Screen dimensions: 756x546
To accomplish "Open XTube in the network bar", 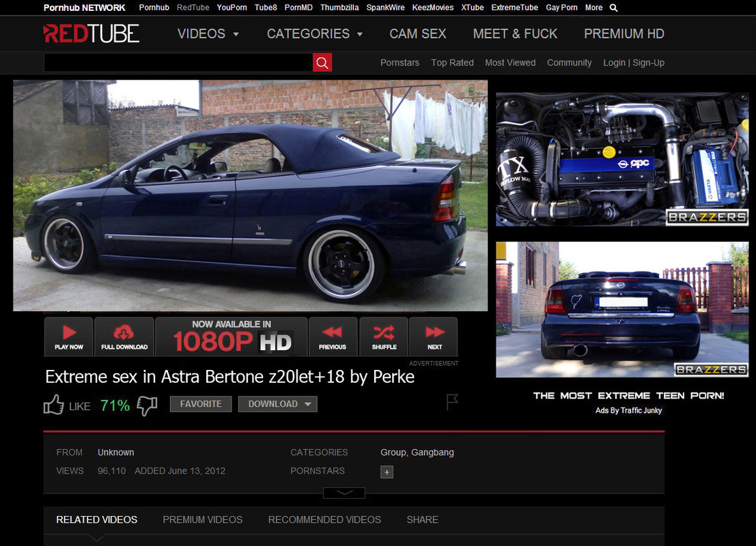I will (473, 8).
